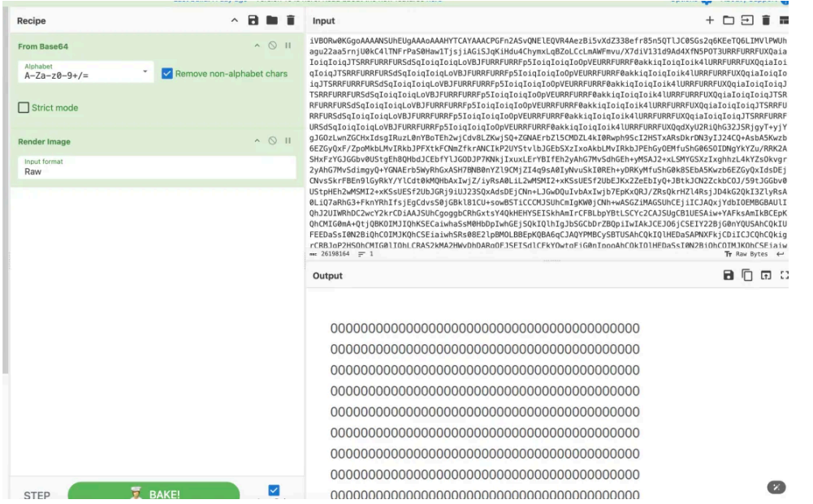Screen dimensions: 813x504
Task: Toggle Remove non-alphabet chars checkbox
Action: pos(167,74)
